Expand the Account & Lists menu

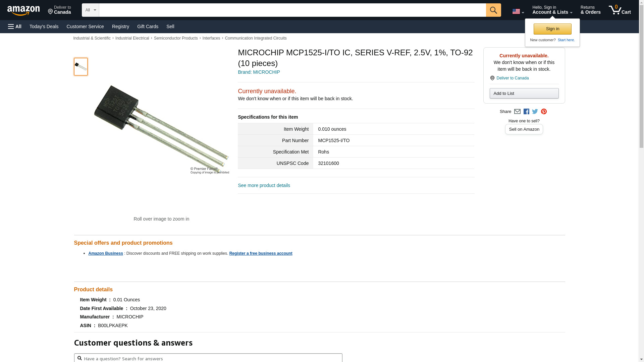pos(552,10)
